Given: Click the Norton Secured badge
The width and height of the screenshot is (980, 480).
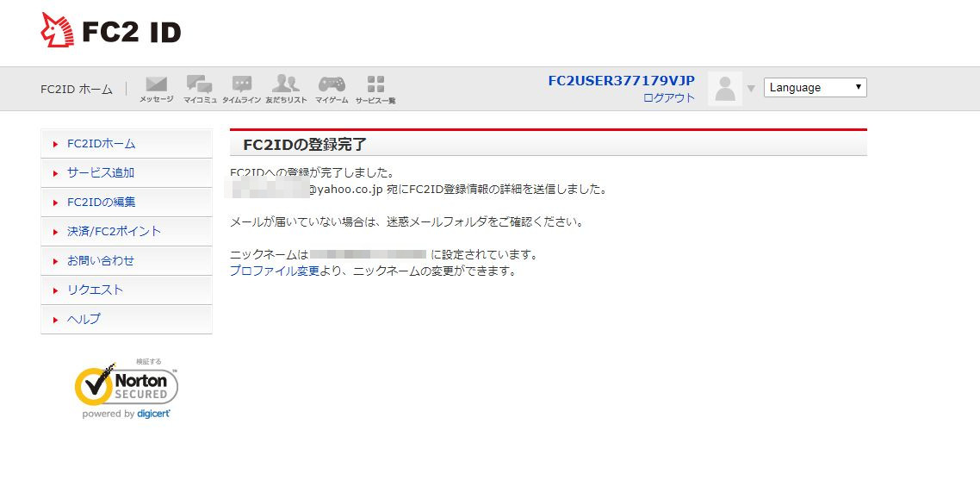Looking at the screenshot, I should point(127,389).
